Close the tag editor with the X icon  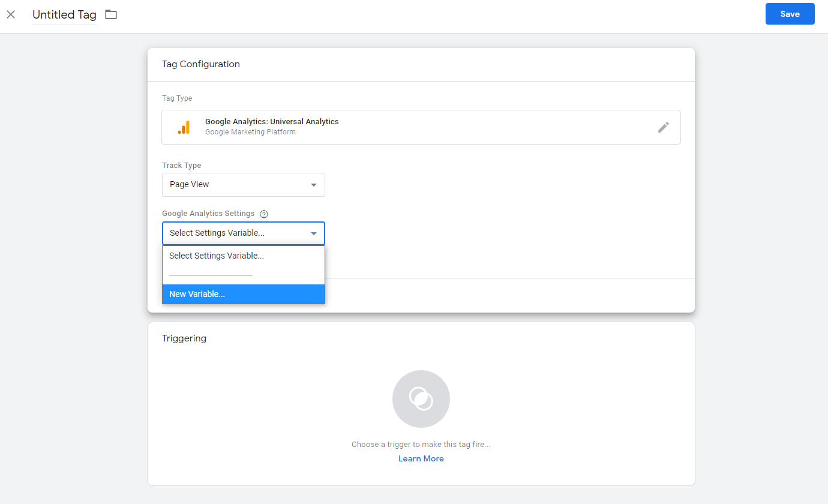click(11, 14)
